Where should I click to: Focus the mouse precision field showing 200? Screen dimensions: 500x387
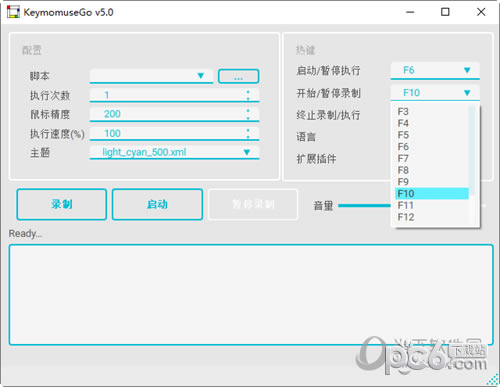[x=174, y=114]
